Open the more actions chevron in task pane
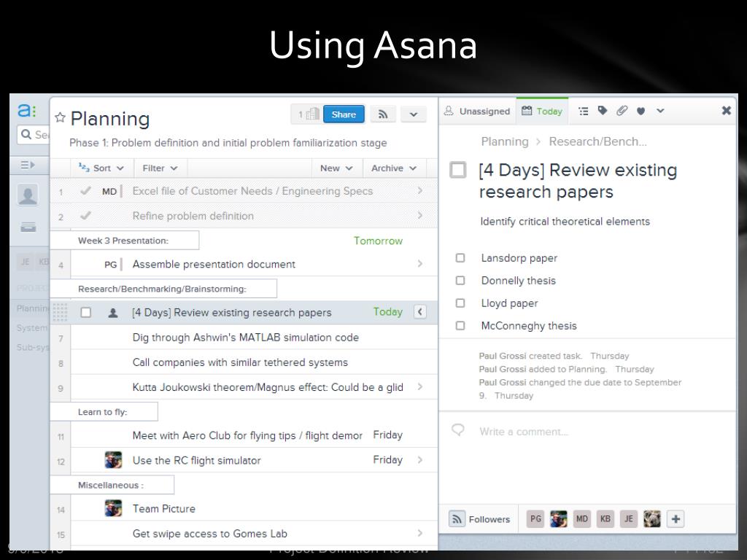This screenshot has height=560, width=747. point(660,111)
